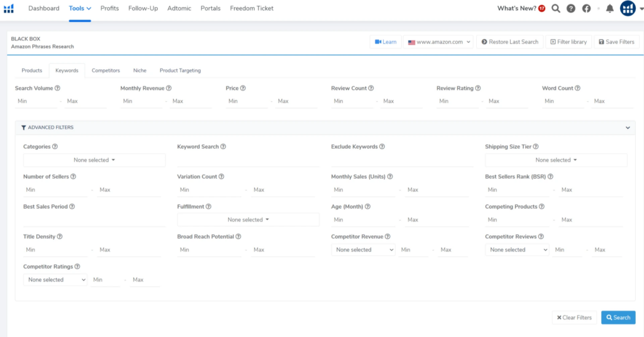Click the Price help icon
The image size is (644, 337).
click(243, 88)
